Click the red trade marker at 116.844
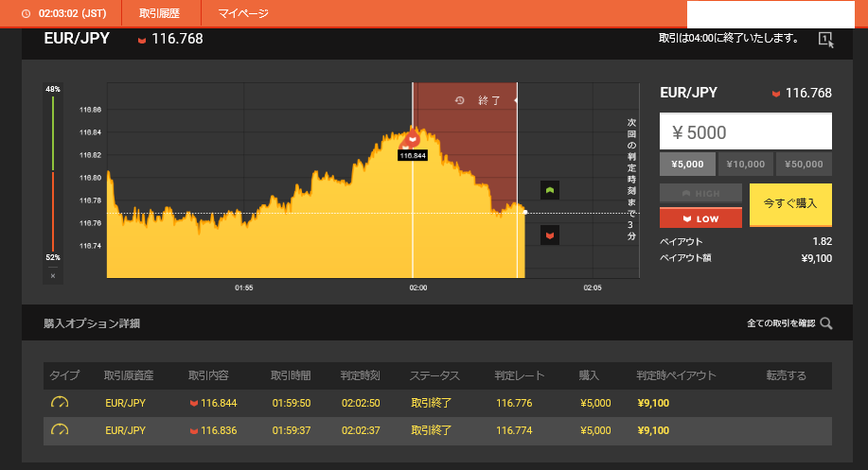The image size is (868, 470). pos(413,139)
